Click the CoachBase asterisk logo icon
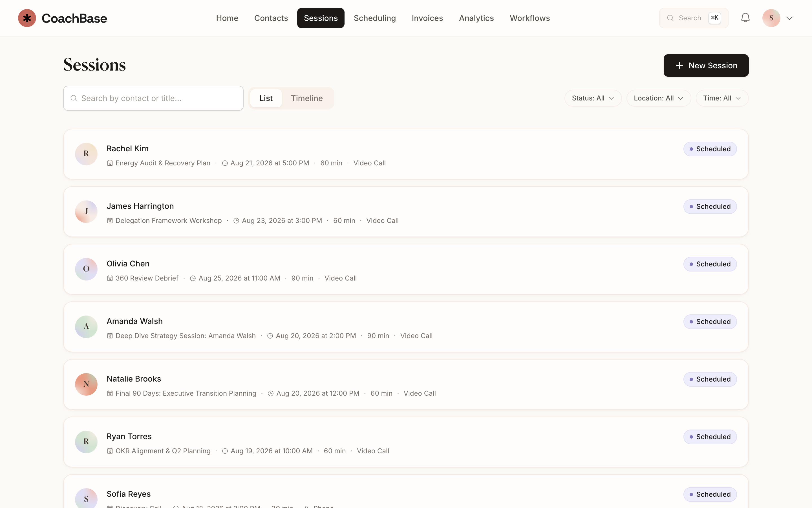 27,18
